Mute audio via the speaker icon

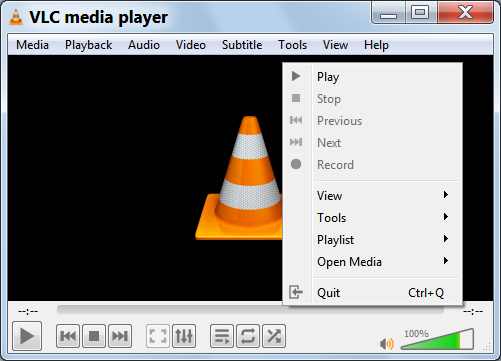coord(387,343)
